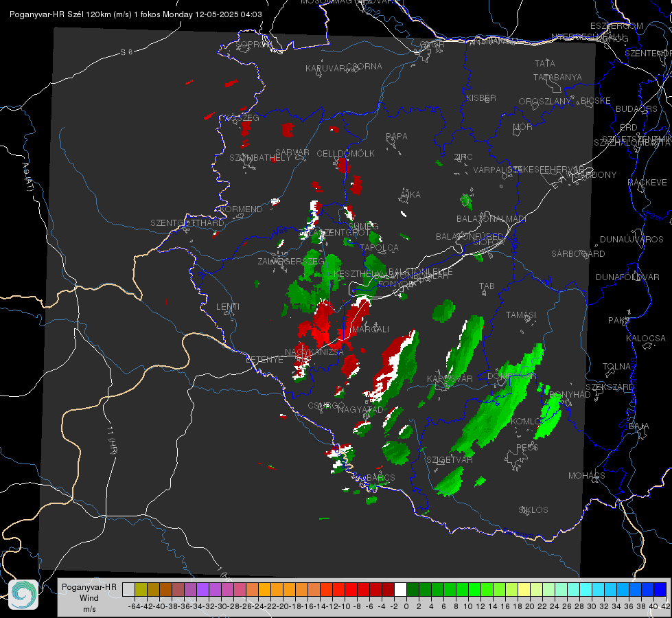Click the TATABANYA city label
The image size is (672, 618).
[557, 77]
